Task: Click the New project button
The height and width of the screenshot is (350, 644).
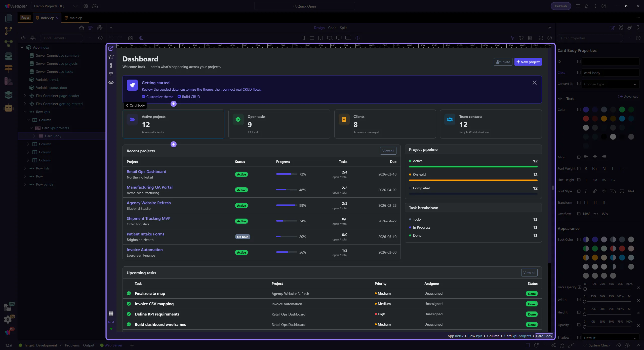Action: (x=528, y=62)
